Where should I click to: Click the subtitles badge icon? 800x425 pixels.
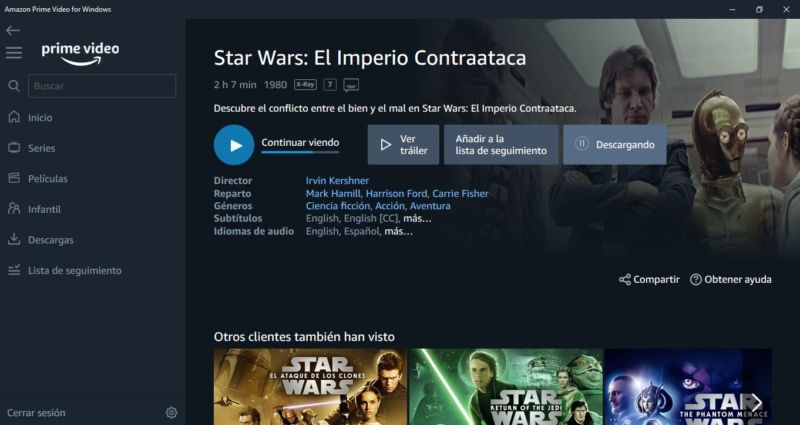tap(351, 85)
